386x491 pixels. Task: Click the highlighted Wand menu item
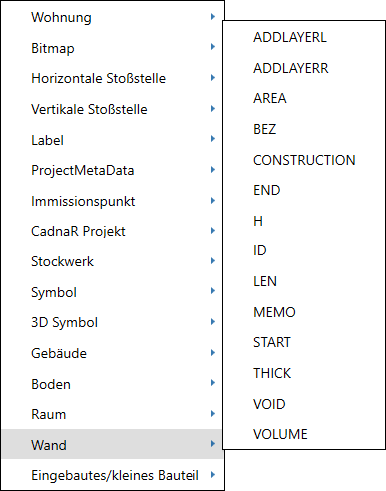coord(112,444)
